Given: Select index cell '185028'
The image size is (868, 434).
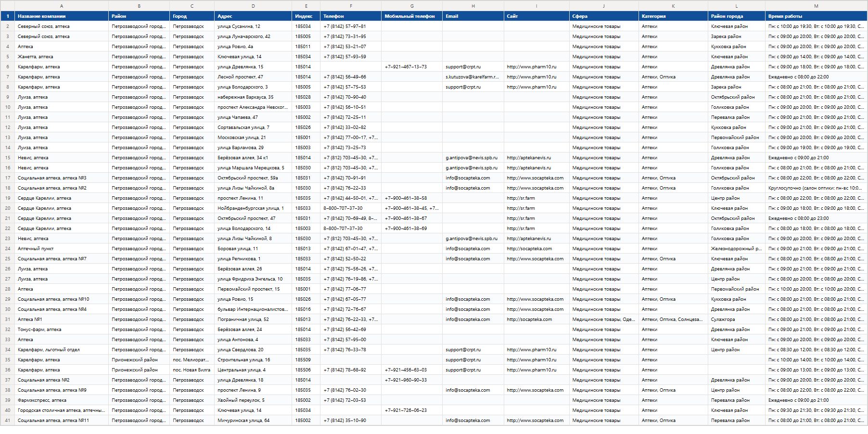Looking at the screenshot, I should pyautogui.click(x=306, y=97).
